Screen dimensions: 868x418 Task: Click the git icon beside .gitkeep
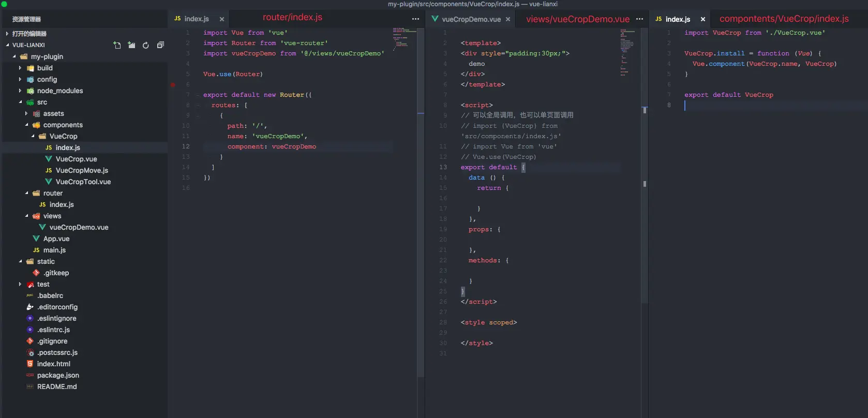tap(36, 273)
